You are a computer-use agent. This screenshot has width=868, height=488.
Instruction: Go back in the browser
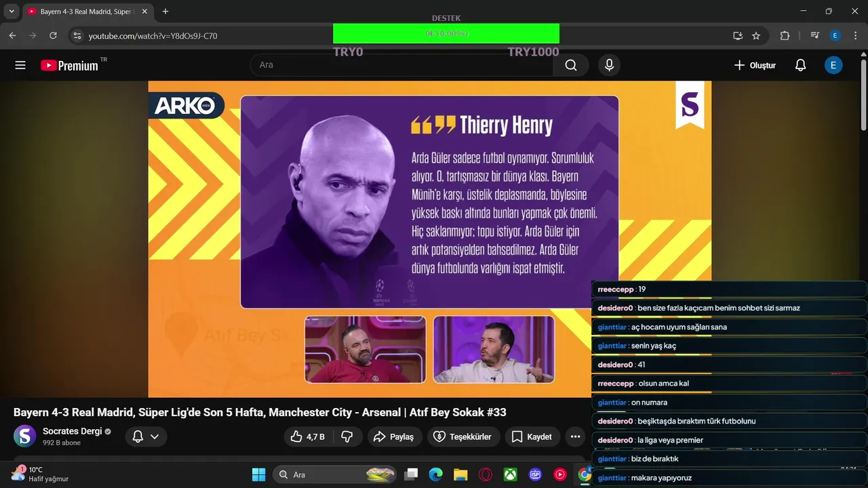(x=13, y=35)
